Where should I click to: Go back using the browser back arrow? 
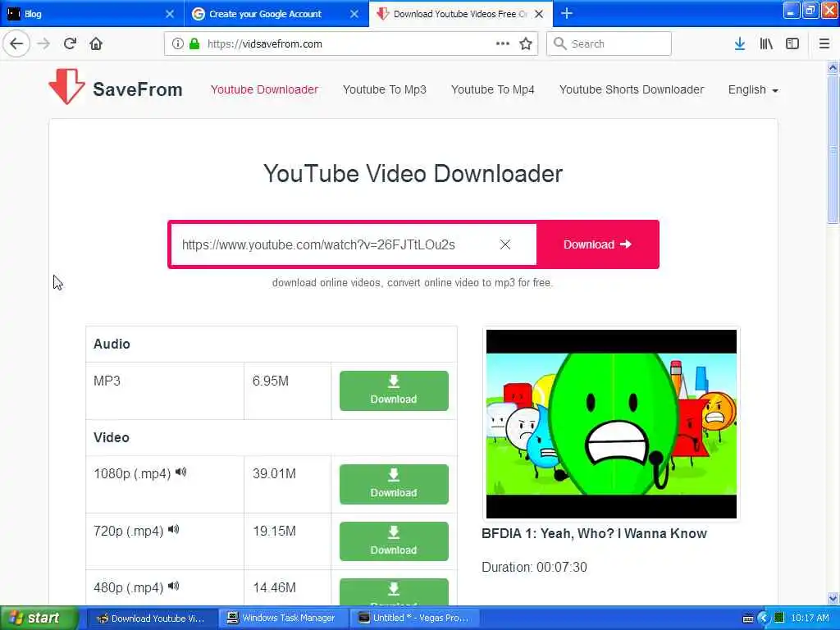[16, 44]
